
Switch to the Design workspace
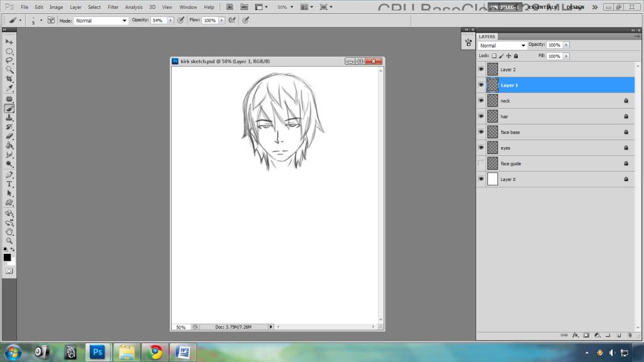(x=575, y=8)
